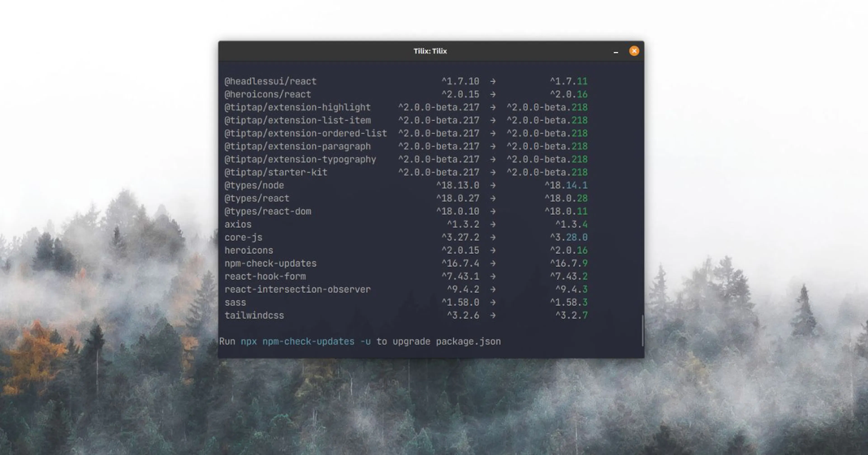
Task: Click the @tiptap/extension-highlight package name
Action: click(297, 108)
